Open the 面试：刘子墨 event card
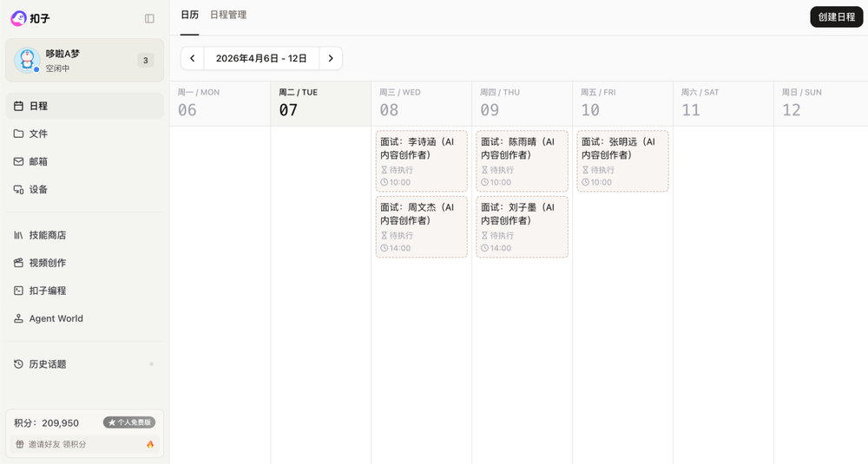Screen dimensions: 868x464 pos(522,226)
